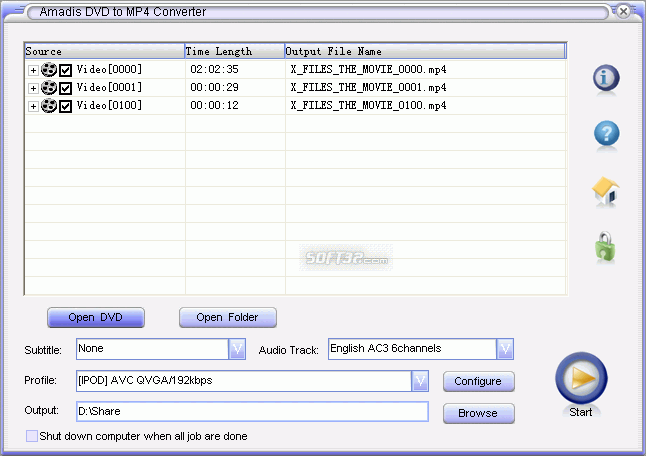The height and width of the screenshot is (456, 646).
Task: Open the Profile dropdown arrow
Action: [x=420, y=381]
